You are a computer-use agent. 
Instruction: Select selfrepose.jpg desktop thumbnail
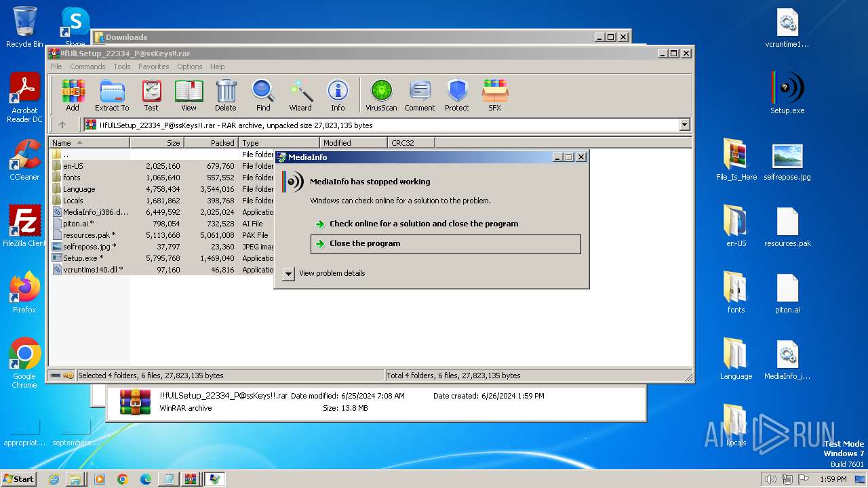[x=787, y=161]
